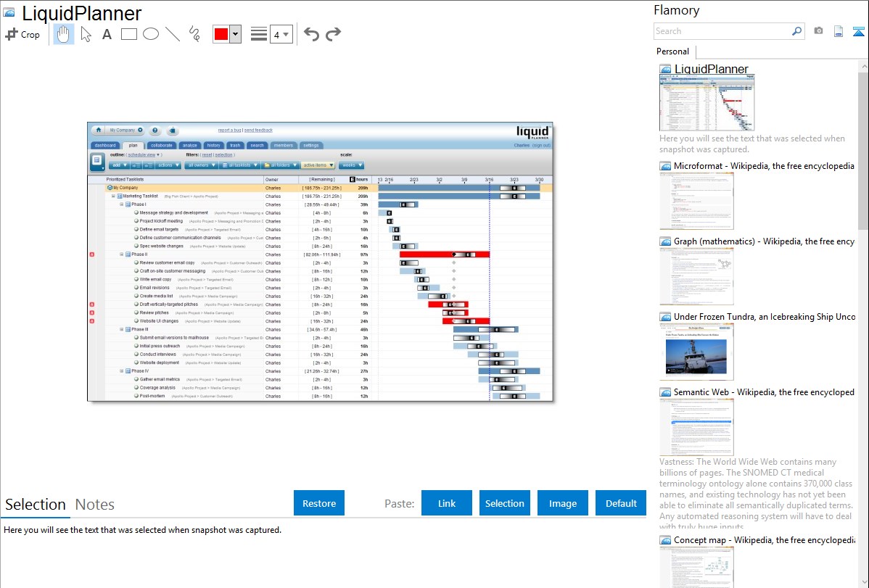The image size is (869, 588).
Task: Open the Selection tab below the snapshot
Action: 36,505
